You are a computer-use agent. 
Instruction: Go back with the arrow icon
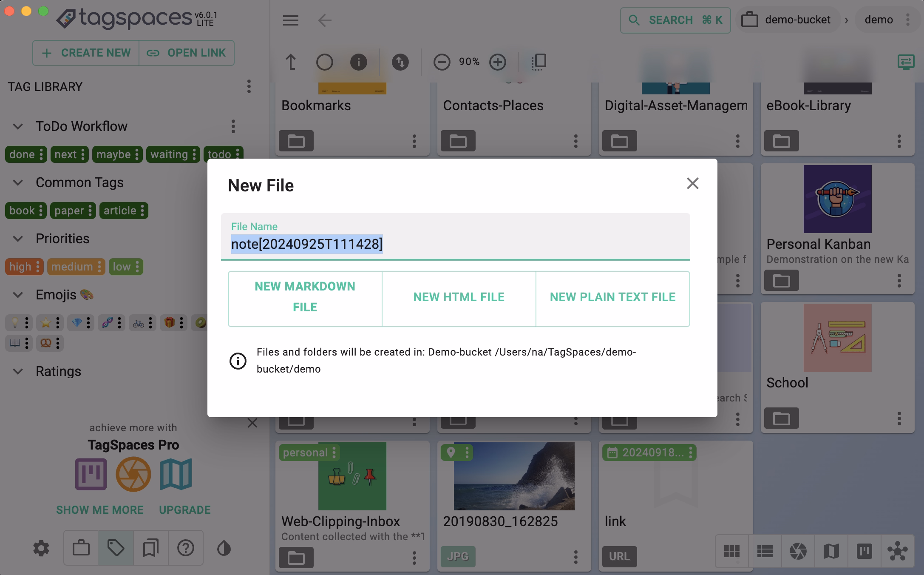(x=325, y=20)
